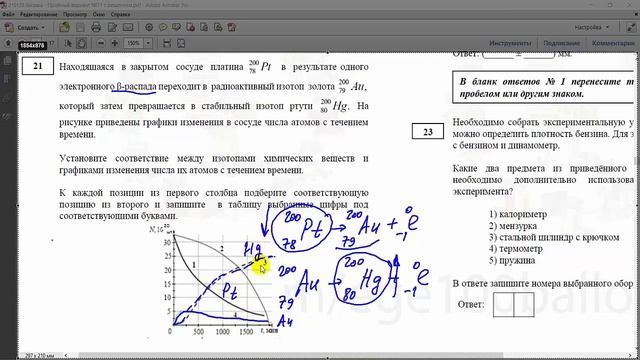Viewport: 640px width, 360px height.
Task: Click option 3) стальной цилиндр с крючком
Action: (x=554, y=237)
